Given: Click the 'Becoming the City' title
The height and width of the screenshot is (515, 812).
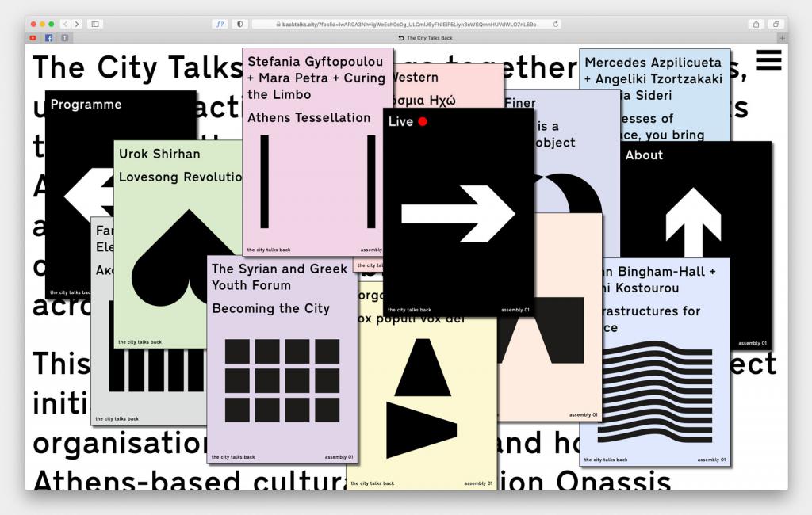Looking at the screenshot, I should point(271,308).
